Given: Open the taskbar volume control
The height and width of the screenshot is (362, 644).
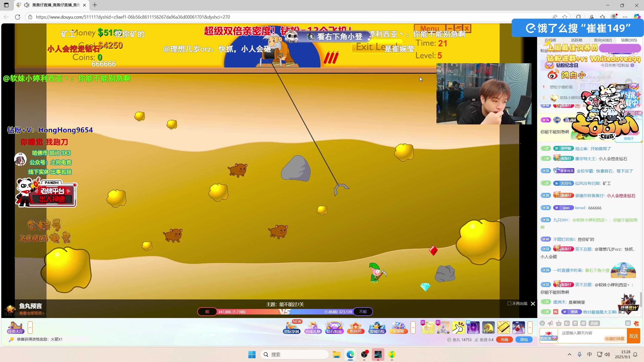Looking at the screenshot, I should pyautogui.click(x=607, y=354).
